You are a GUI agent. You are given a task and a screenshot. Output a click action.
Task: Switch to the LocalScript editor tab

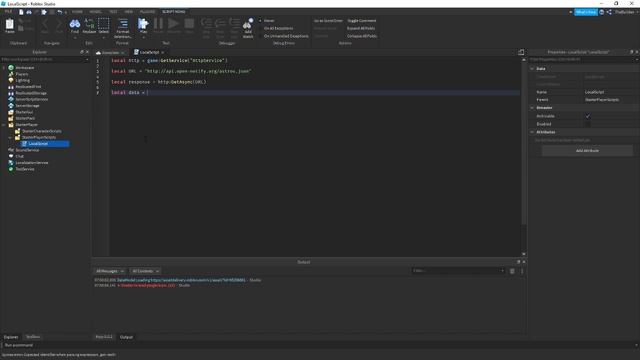click(149, 53)
